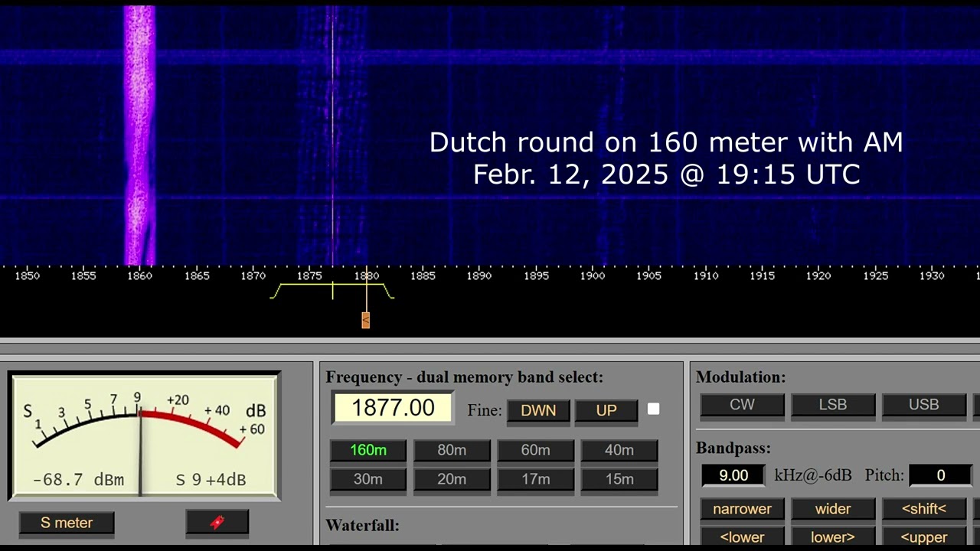The width and height of the screenshot is (980, 551).
Task: Click the orange tuning marker below the scale
Action: [366, 320]
